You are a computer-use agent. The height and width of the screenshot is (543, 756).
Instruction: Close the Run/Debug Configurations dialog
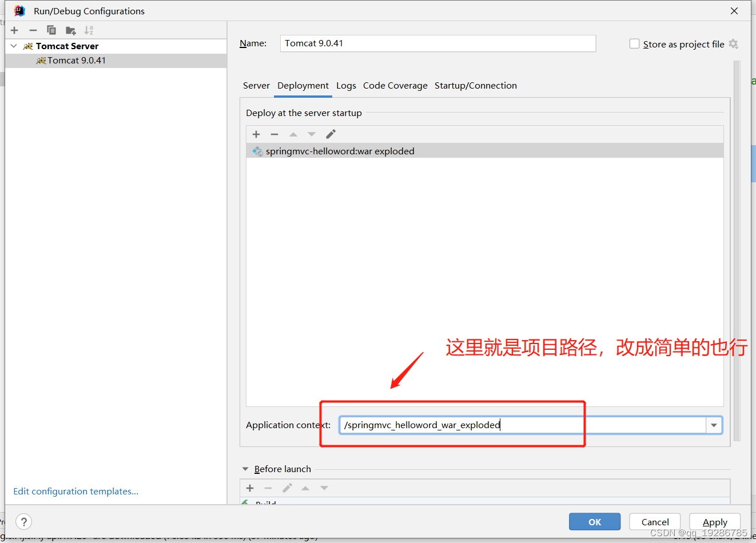[734, 11]
